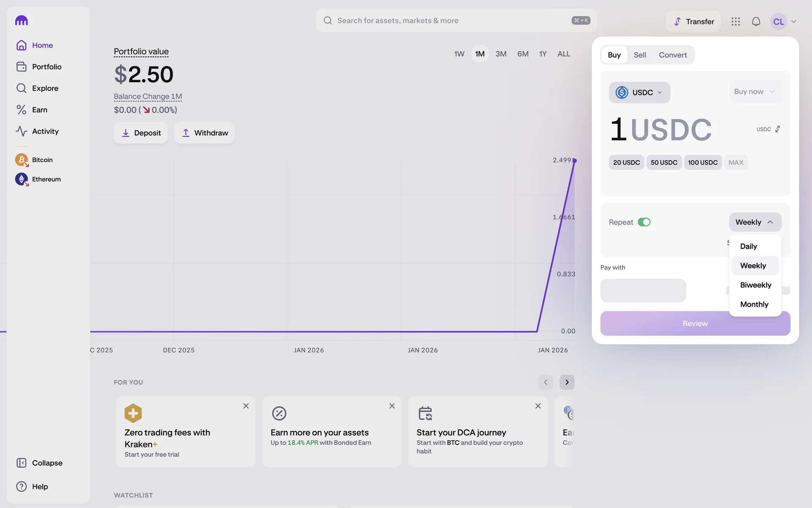Select the ALL chart range
Image resolution: width=812 pixels, height=508 pixels.
click(x=563, y=54)
